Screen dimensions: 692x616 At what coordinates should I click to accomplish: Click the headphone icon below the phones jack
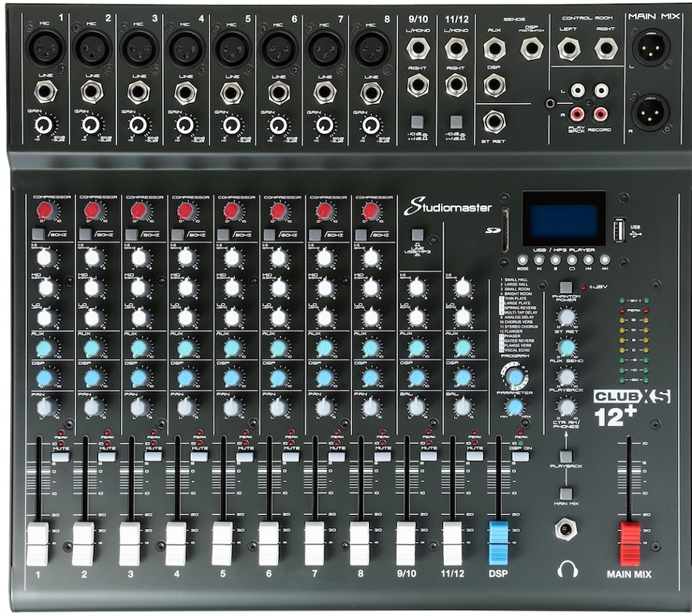click(567, 569)
